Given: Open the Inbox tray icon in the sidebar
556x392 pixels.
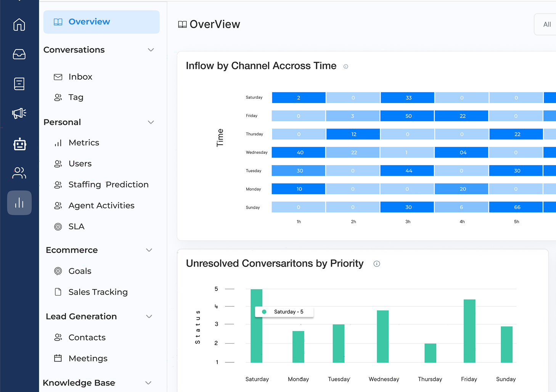Looking at the screenshot, I should coord(19,54).
